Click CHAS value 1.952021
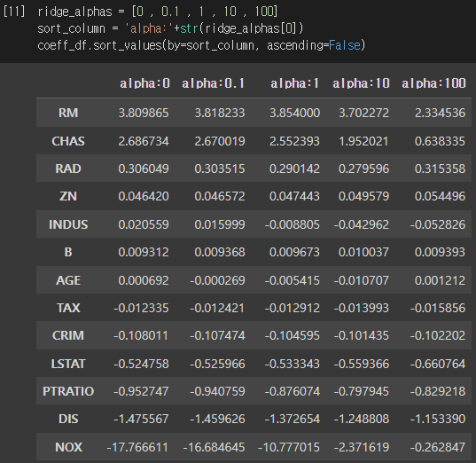476x463 pixels. click(x=363, y=141)
